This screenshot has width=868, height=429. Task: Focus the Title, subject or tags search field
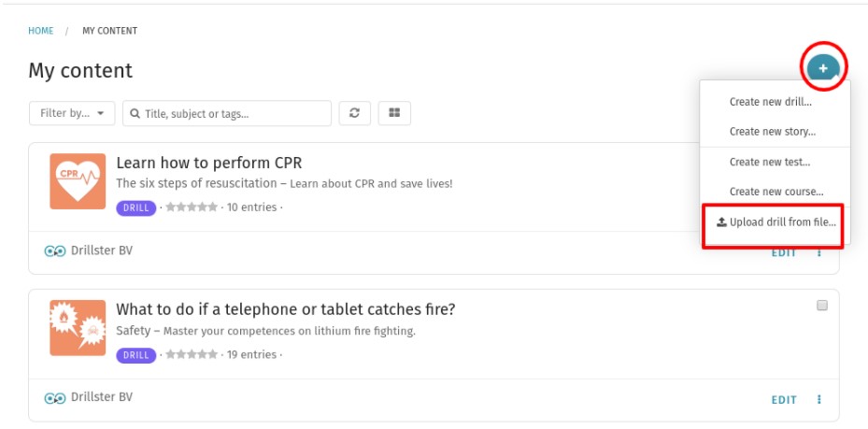click(x=227, y=113)
